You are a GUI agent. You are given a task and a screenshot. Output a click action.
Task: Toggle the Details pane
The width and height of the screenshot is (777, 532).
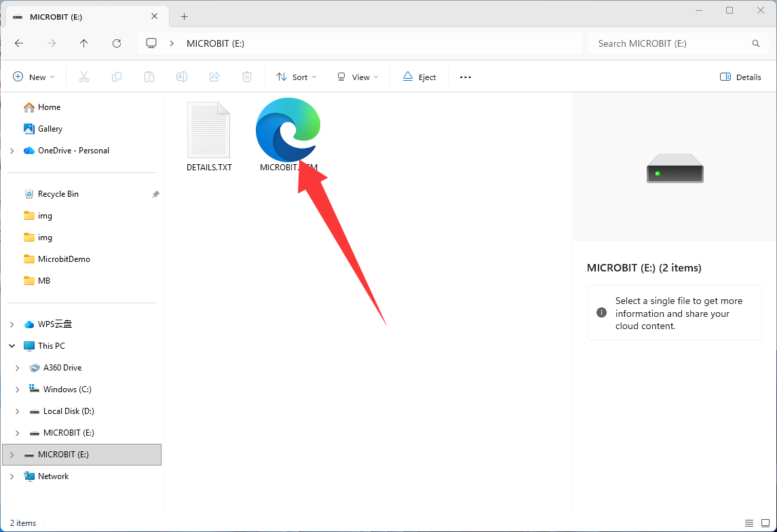[x=740, y=77]
